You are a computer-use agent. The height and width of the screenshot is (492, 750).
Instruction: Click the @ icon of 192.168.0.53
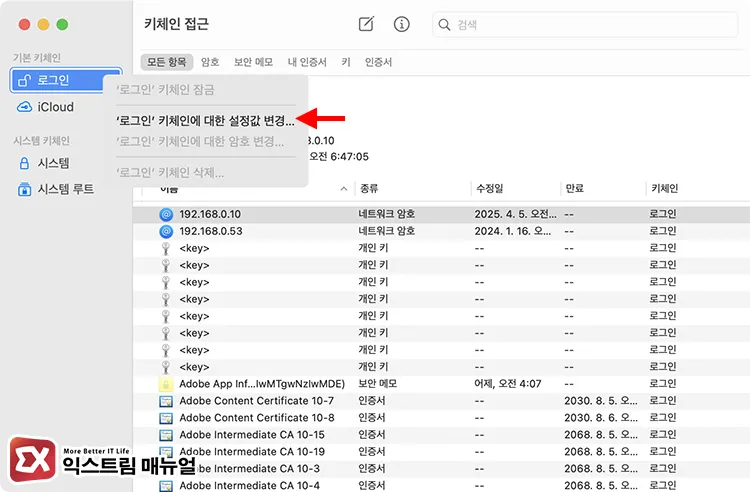point(166,231)
